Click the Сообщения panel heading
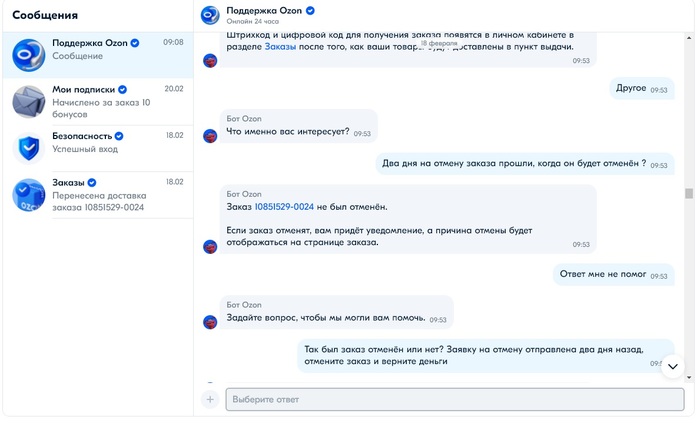The width and height of the screenshot is (700, 423). [45, 16]
